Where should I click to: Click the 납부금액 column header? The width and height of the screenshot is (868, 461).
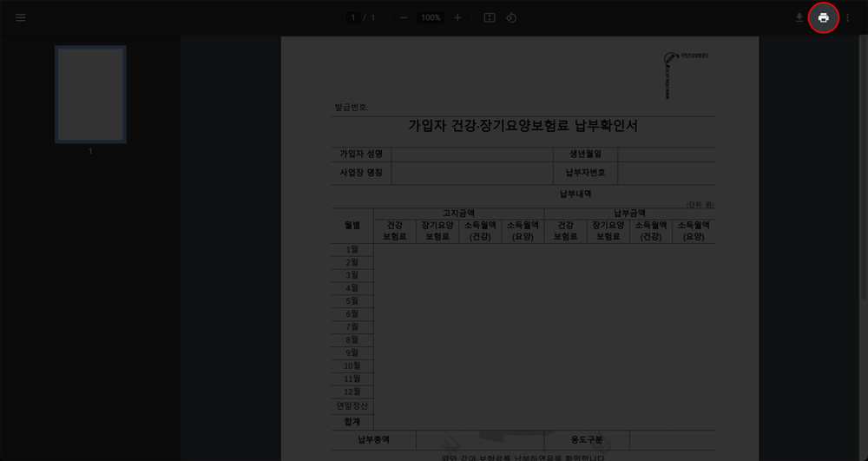click(x=630, y=213)
